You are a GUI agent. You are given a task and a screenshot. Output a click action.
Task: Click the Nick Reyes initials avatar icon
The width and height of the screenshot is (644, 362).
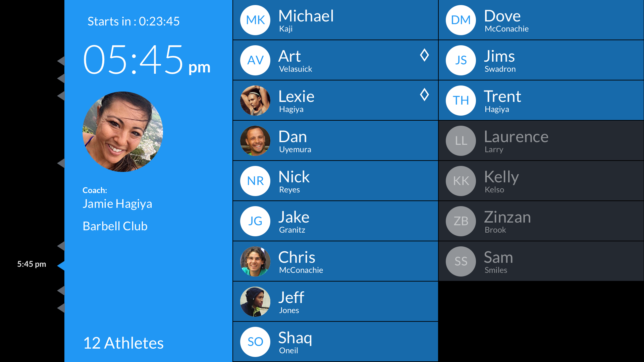255,181
